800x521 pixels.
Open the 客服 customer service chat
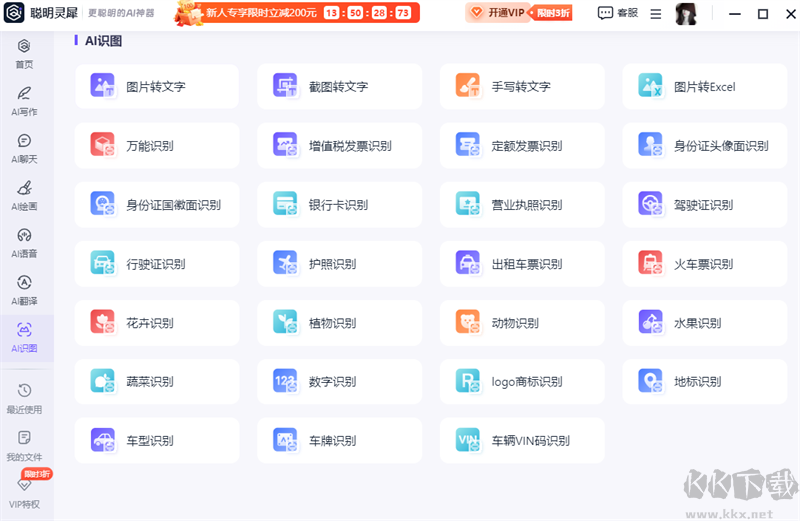pyautogui.click(x=617, y=13)
